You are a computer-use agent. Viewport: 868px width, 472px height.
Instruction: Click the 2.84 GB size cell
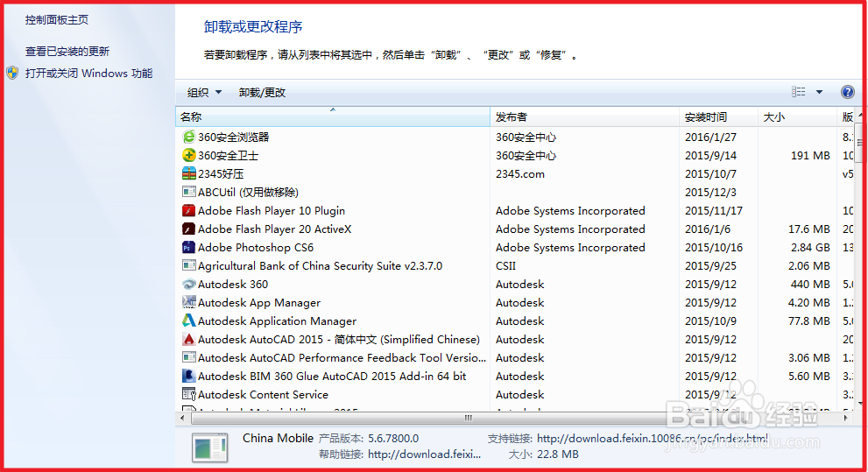coord(809,247)
